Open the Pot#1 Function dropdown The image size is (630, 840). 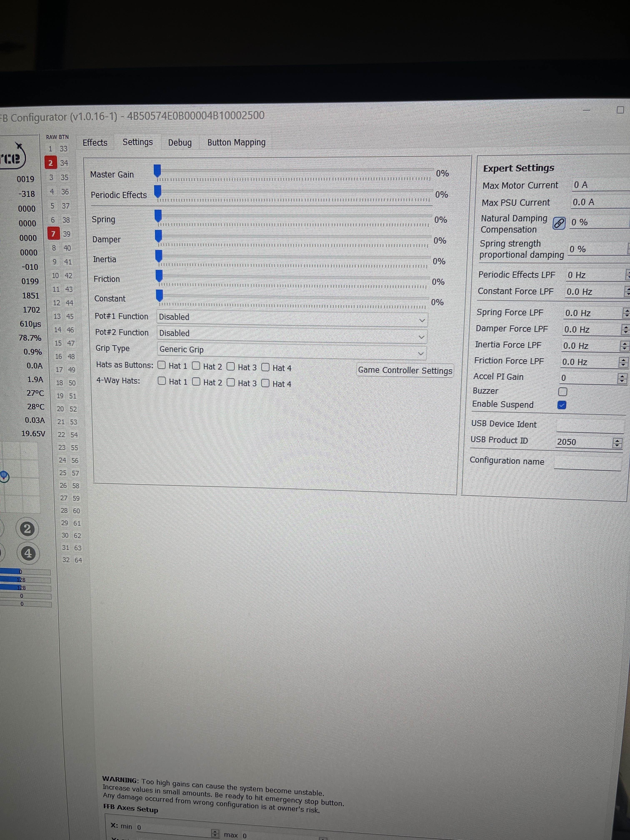coord(292,318)
